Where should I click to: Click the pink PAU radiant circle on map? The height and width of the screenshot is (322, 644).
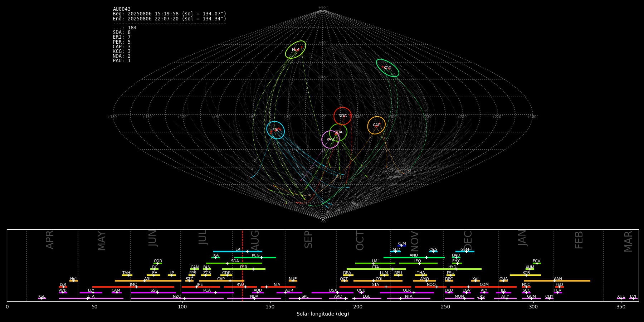[331, 140]
